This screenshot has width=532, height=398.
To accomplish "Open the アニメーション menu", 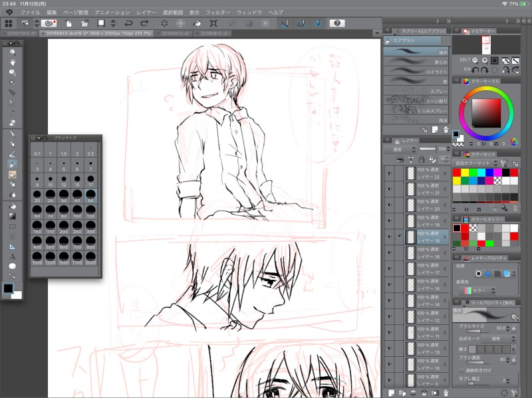I will pyautogui.click(x=112, y=12).
